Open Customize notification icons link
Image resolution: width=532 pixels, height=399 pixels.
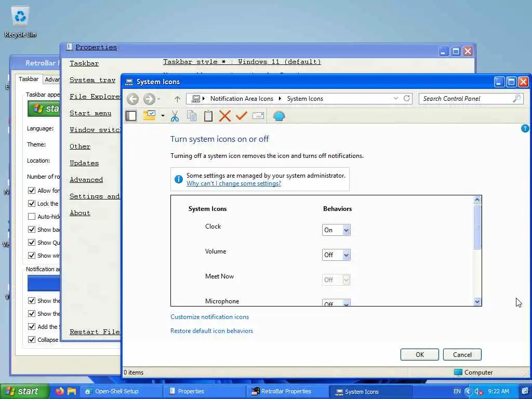click(210, 317)
